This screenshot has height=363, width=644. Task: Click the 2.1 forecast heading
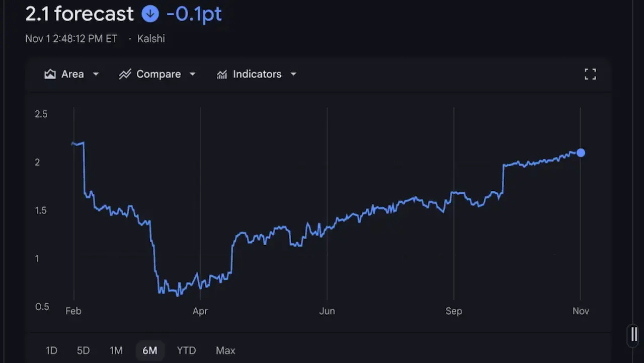pyautogui.click(x=78, y=14)
